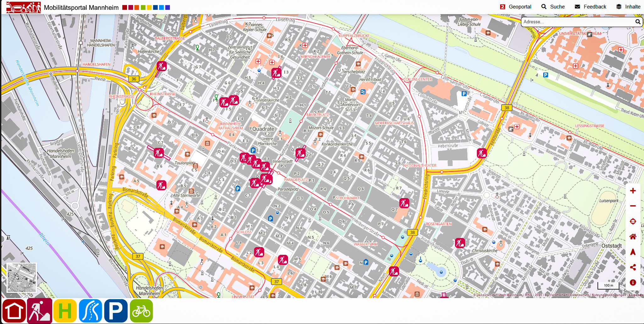This screenshot has height=324, width=644.
Task: Open the Geoportal link
Action: click(x=515, y=7)
